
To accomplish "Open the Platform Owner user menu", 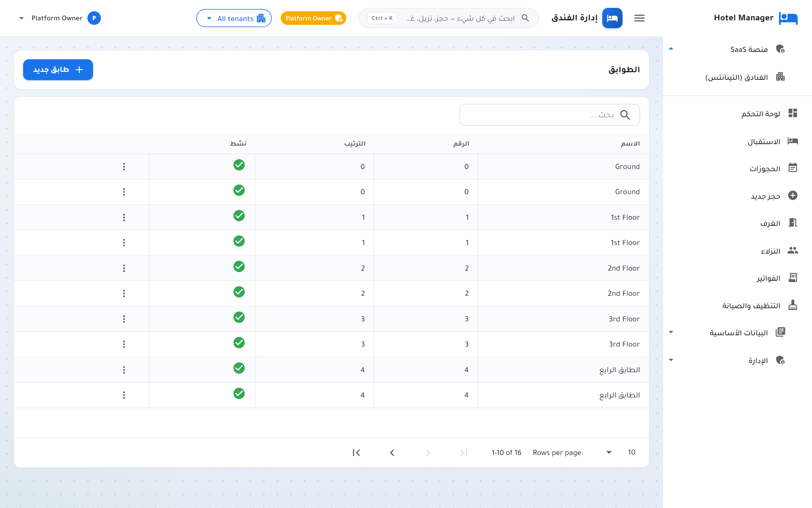I will (60, 18).
